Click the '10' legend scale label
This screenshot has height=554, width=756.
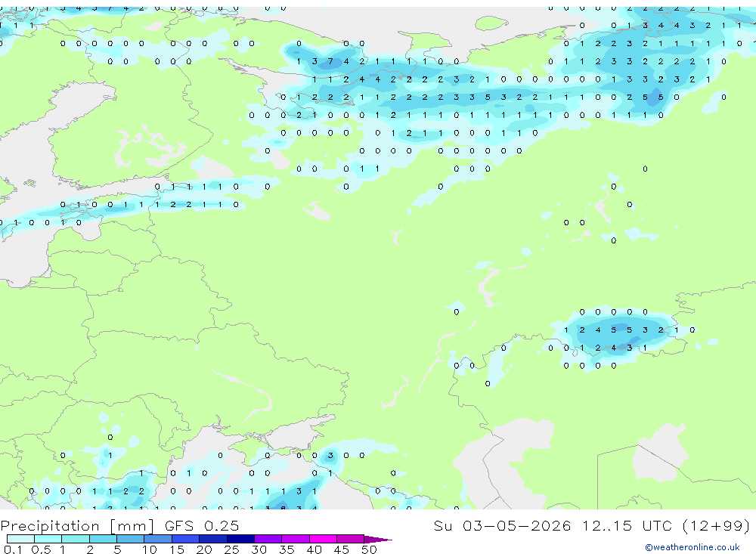pos(149,549)
